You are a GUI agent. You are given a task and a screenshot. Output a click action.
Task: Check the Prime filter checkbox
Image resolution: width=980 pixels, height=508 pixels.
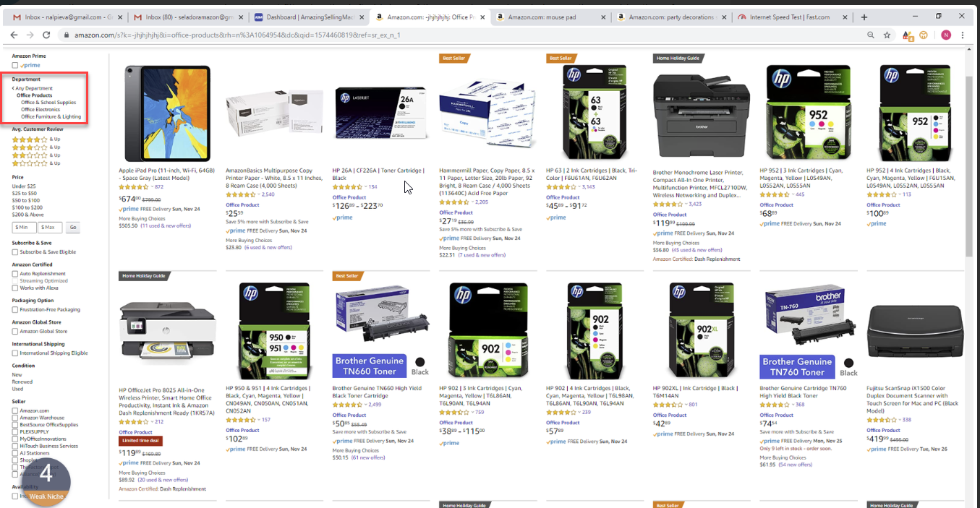pos(15,65)
